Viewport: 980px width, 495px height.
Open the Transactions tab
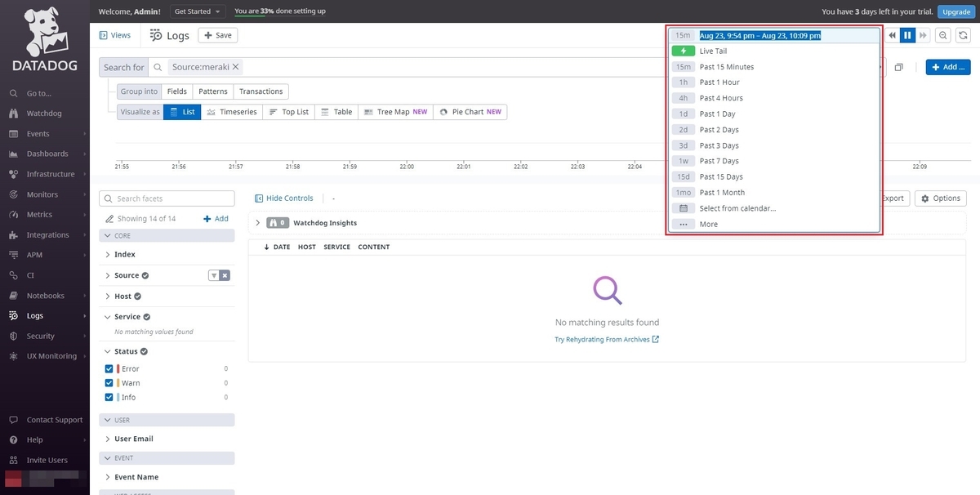click(x=261, y=91)
